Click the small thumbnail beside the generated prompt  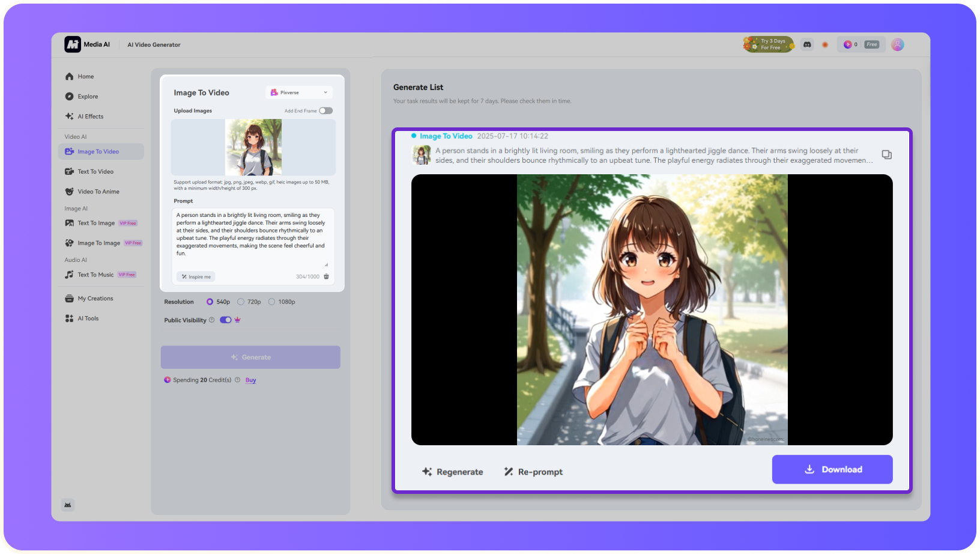tap(422, 155)
